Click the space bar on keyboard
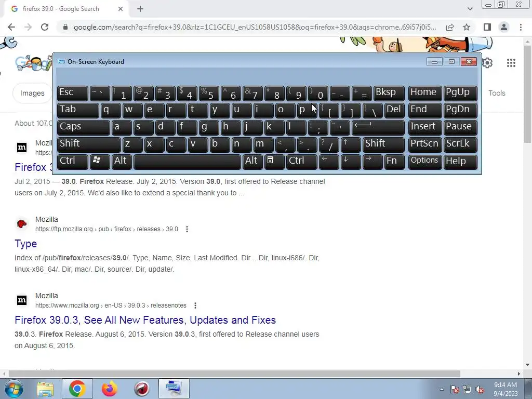Screen dimensions: 532x399 (x=187, y=162)
